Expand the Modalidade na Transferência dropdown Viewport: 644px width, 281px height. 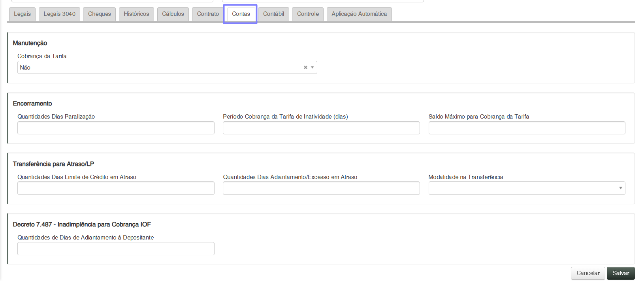pos(620,188)
